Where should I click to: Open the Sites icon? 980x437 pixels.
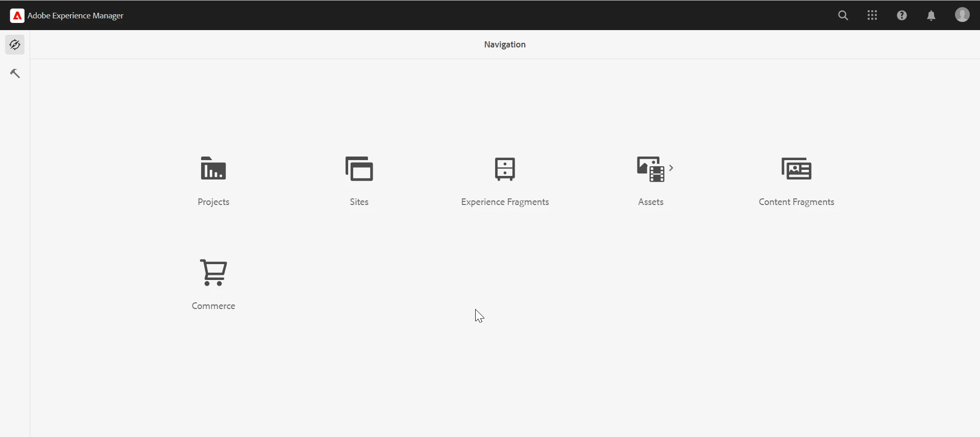click(x=359, y=169)
